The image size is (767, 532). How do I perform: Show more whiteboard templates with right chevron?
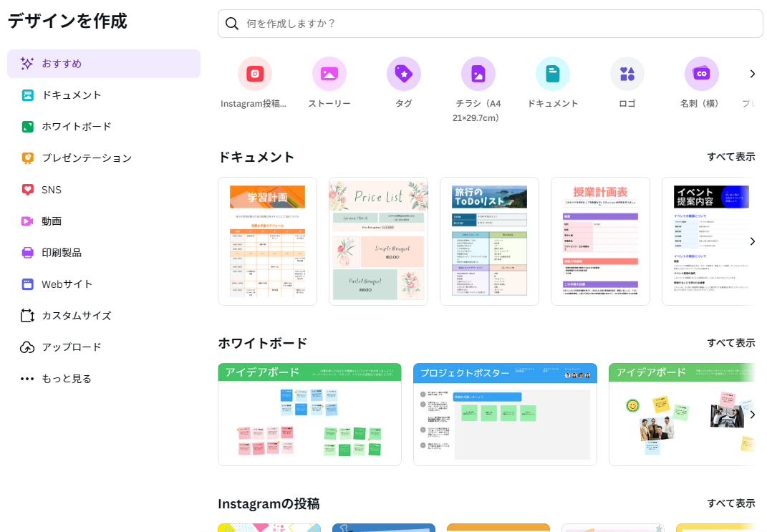point(752,415)
